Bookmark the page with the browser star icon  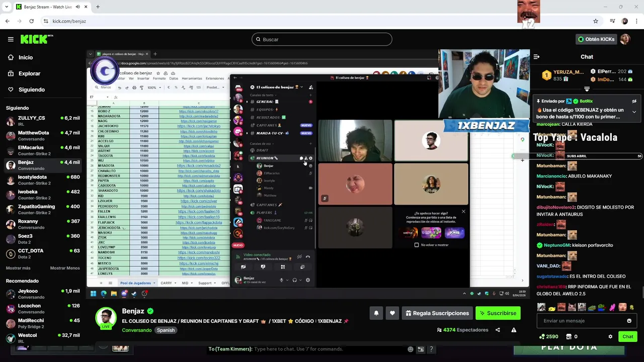[x=596, y=21]
